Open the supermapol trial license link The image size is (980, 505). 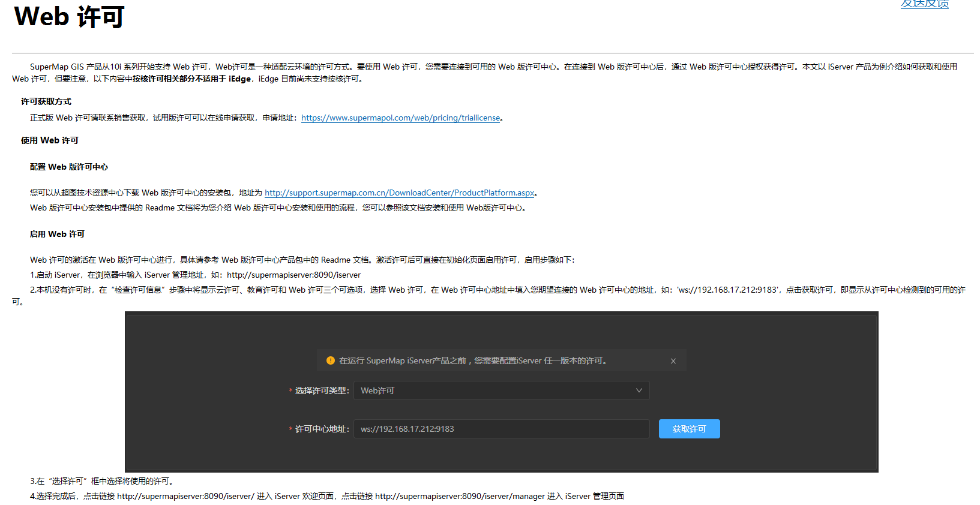400,118
